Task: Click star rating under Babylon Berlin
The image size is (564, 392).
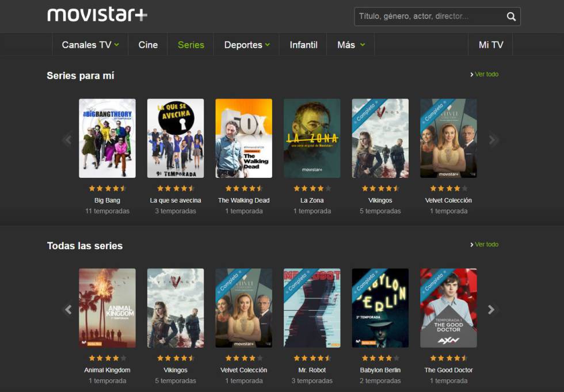Action: [380, 358]
